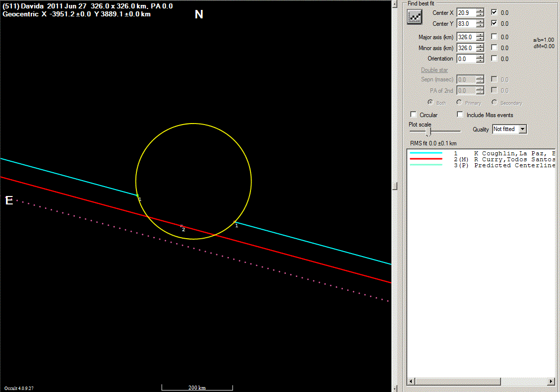
Task: Select the K Coughlin, La Paz observer row
Action: point(481,153)
